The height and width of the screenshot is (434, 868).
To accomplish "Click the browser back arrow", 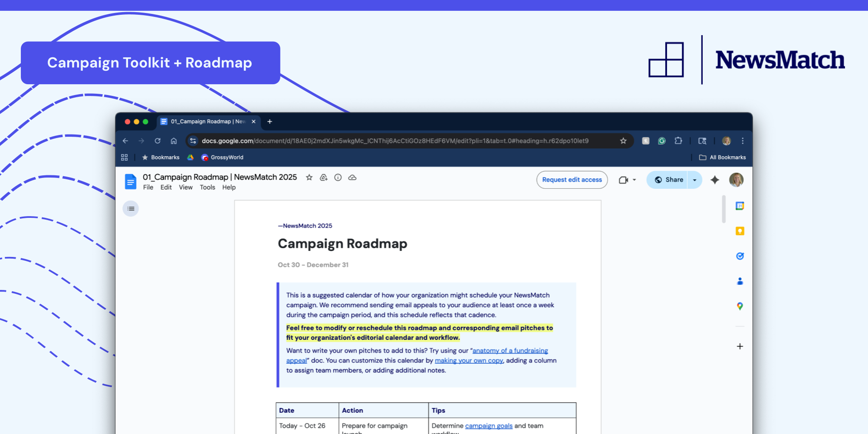I will coord(125,141).
